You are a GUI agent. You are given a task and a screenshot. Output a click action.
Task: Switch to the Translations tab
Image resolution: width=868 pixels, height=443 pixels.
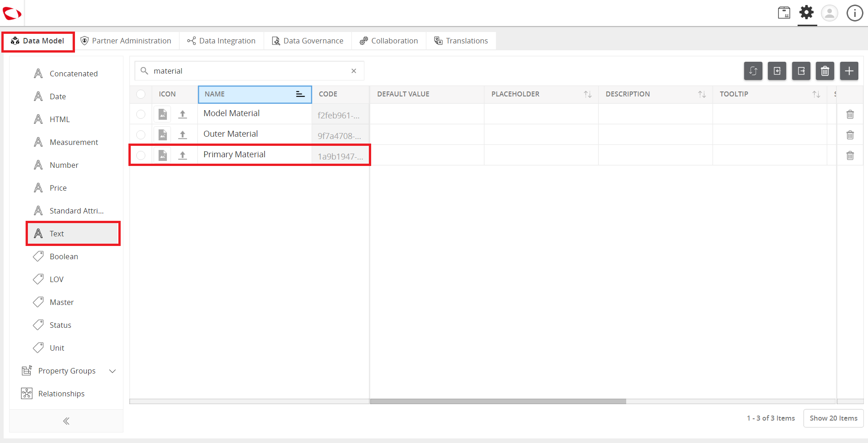[x=461, y=41]
